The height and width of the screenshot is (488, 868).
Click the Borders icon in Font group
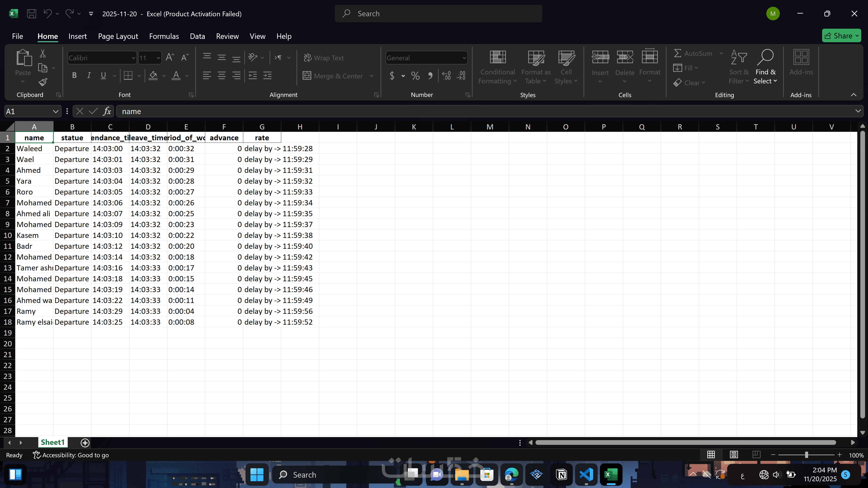click(128, 75)
